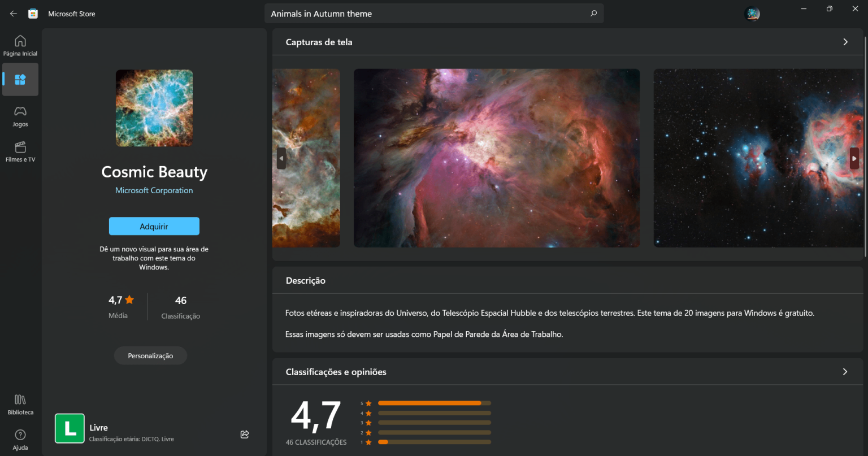Open the Microsoft Corporation publisher link
This screenshot has width=868, height=456.
pos(154,190)
